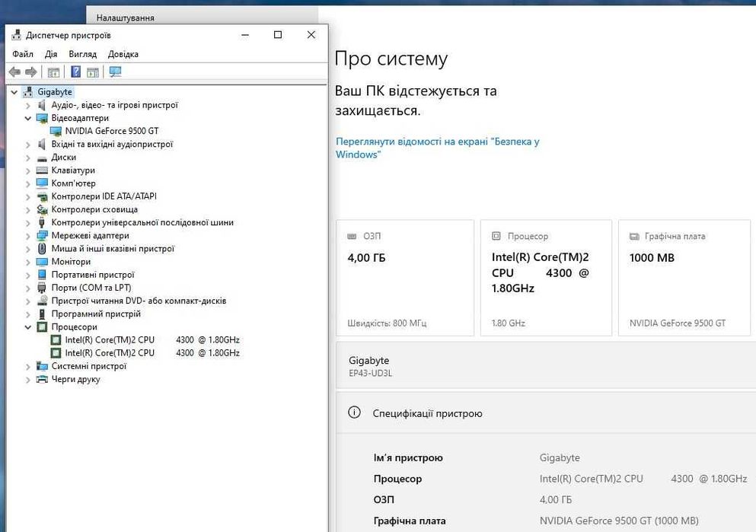
Task: Collapse the Gigabyte root node
Action: point(14,92)
